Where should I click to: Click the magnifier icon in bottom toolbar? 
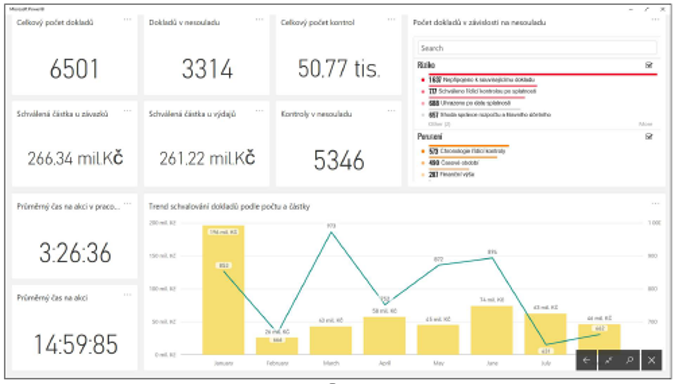coord(630,360)
